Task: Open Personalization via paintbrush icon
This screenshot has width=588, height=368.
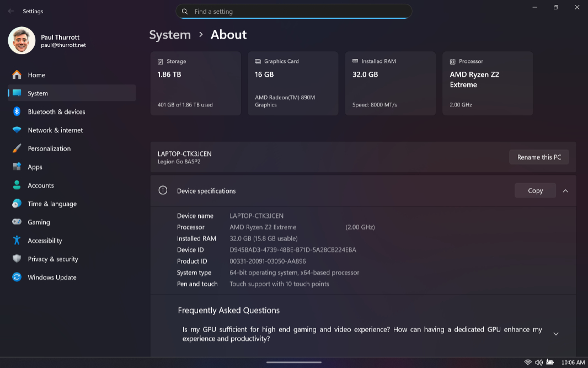Action: click(x=17, y=148)
